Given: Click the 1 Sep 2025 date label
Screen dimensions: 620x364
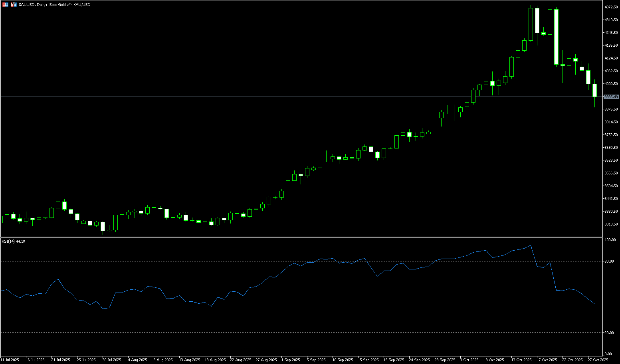Looking at the screenshot, I should tap(290, 360).
